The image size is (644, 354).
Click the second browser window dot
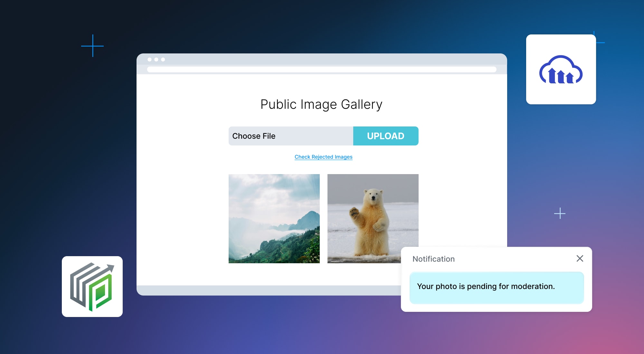[x=156, y=60]
